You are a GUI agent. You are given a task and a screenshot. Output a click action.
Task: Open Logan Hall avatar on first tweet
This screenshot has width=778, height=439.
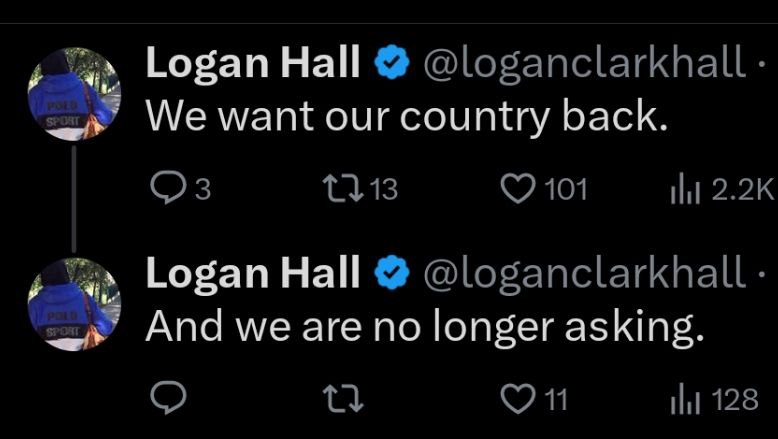click(x=74, y=94)
